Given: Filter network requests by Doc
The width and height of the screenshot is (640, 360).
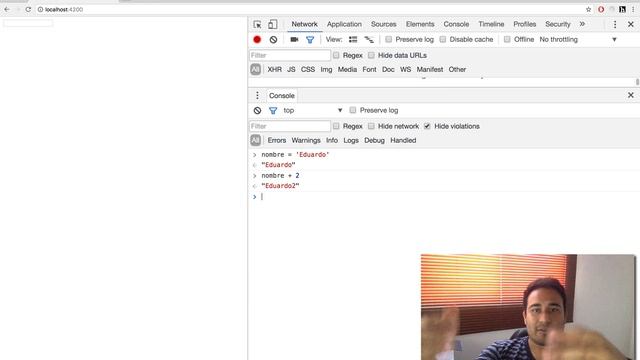Looking at the screenshot, I should pos(388,69).
